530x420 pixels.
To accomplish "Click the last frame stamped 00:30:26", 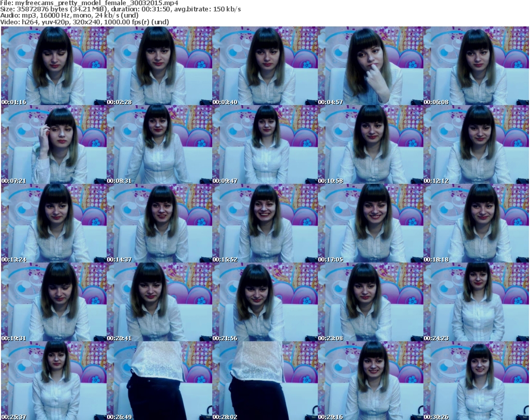I will coord(476,381).
